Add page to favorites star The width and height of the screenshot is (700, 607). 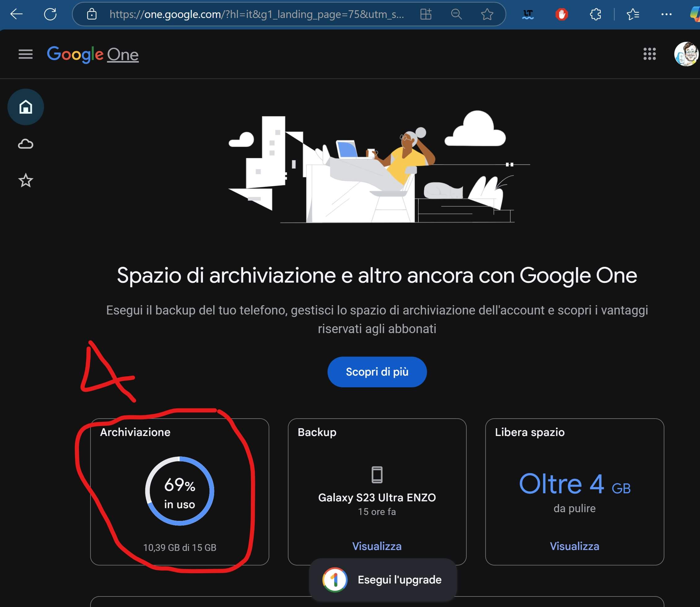click(x=487, y=14)
